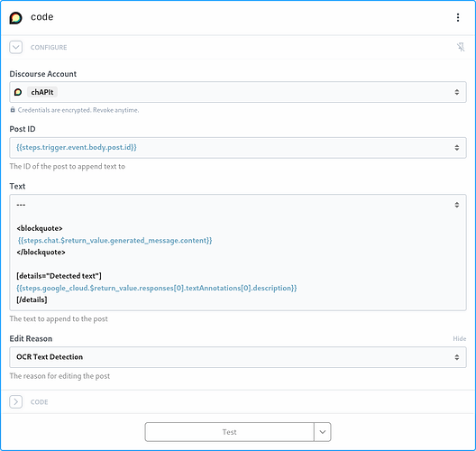This screenshot has width=476, height=451.
Task: Collapse the CONFIGURE section chevron
Action: 16,48
